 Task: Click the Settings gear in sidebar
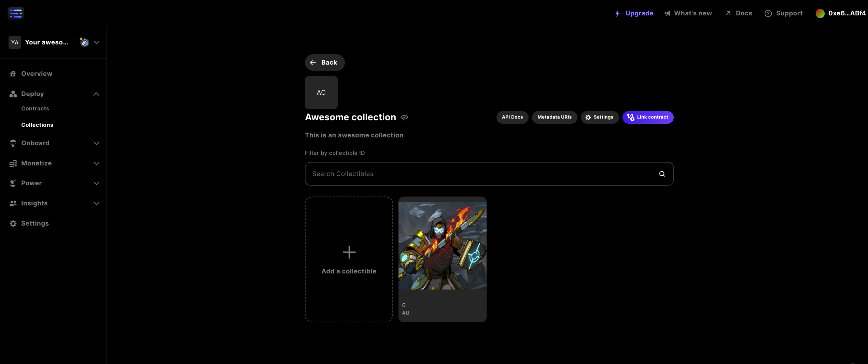click(13, 223)
